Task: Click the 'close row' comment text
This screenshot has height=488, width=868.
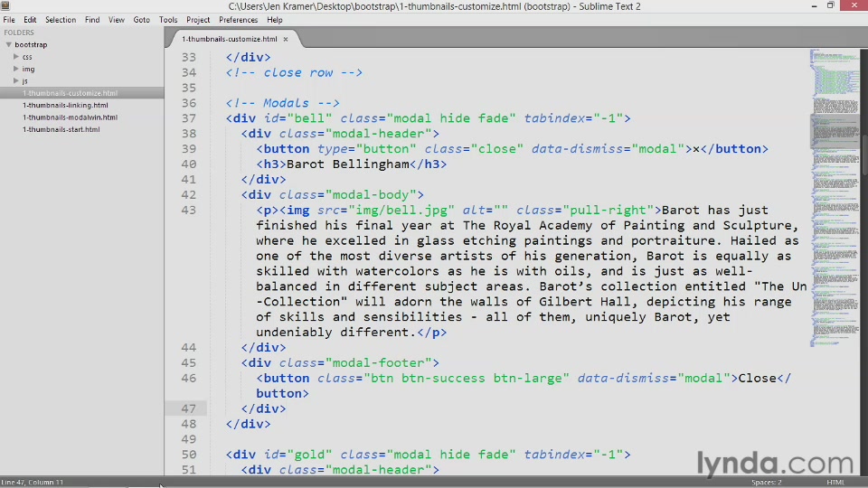Action: coord(297,72)
